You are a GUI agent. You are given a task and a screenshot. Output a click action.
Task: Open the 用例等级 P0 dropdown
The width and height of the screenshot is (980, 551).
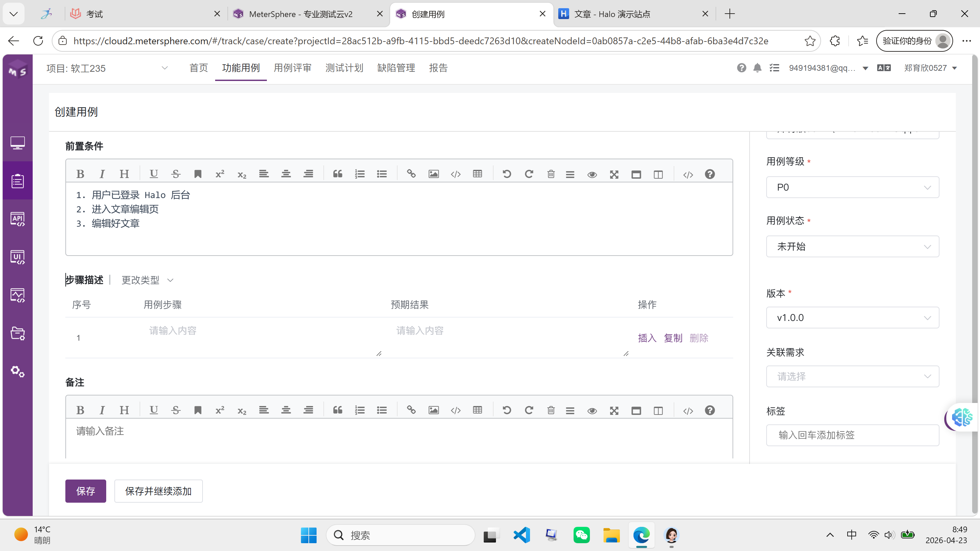852,187
